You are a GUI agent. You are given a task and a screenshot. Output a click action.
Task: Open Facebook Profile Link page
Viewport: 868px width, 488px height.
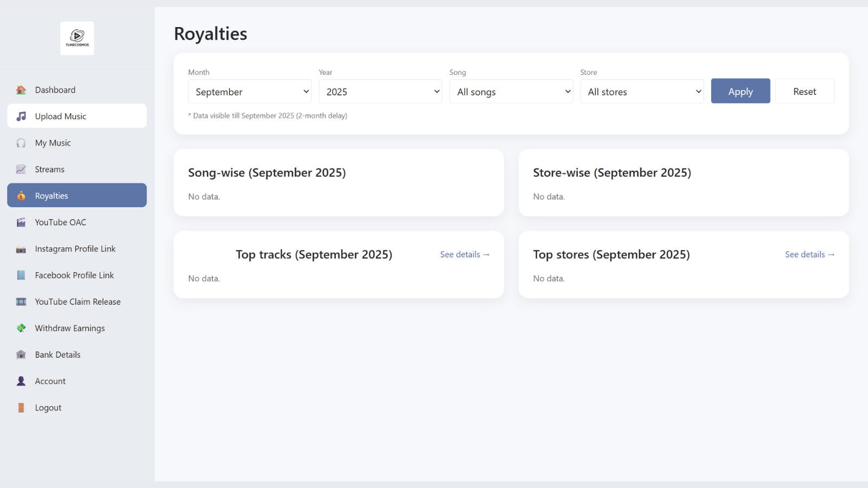[x=74, y=275]
